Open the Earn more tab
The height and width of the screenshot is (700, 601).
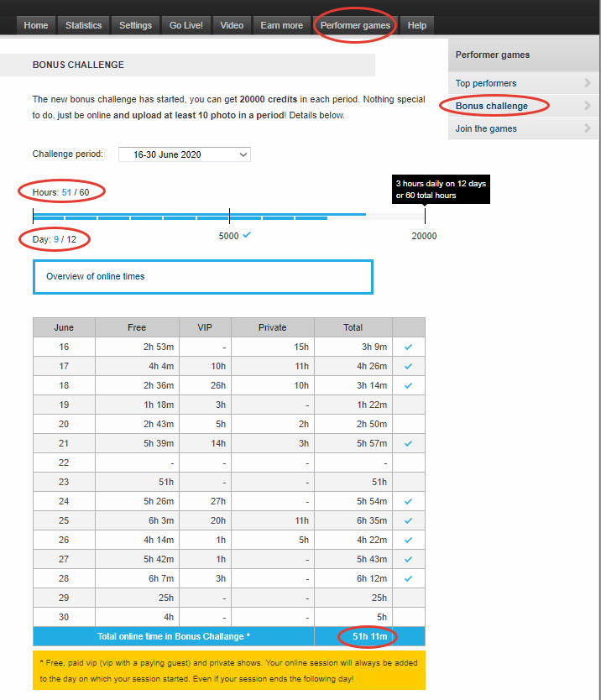[281, 25]
